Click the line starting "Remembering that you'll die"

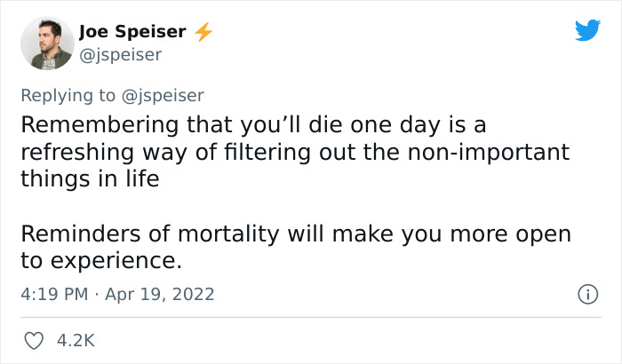[252, 125]
